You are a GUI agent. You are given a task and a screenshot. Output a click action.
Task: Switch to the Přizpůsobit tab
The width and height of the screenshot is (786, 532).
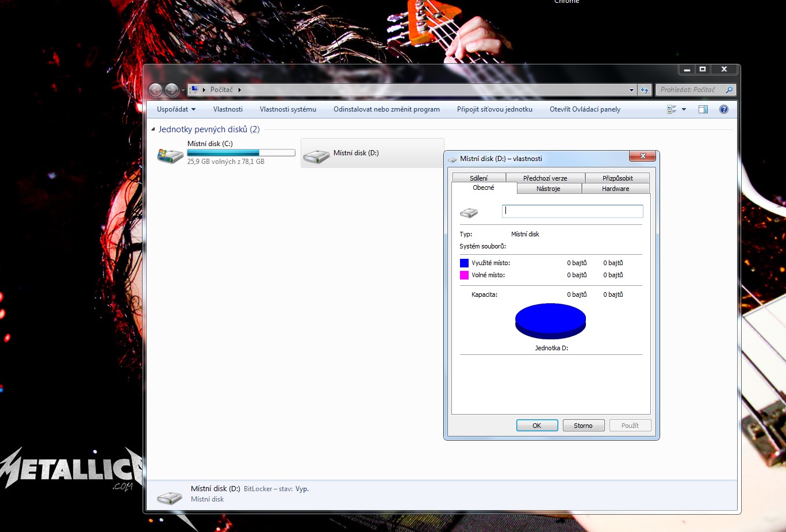tap(618, 178)
